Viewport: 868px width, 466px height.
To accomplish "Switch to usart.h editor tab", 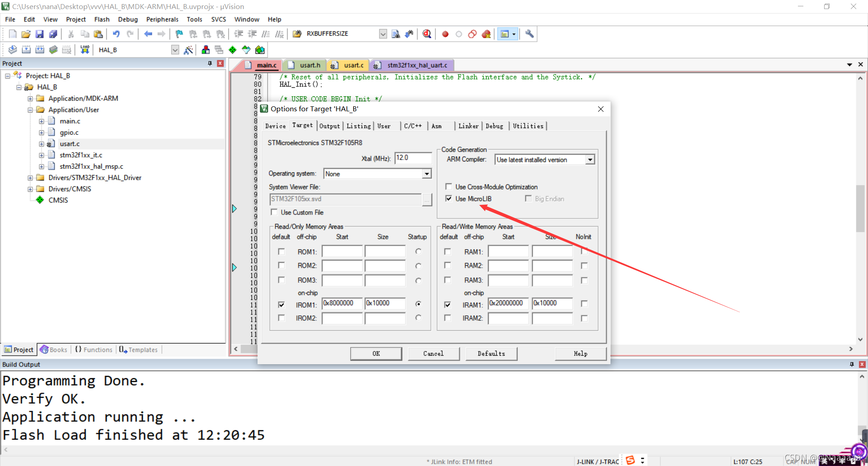I will (x=305, y=65).
